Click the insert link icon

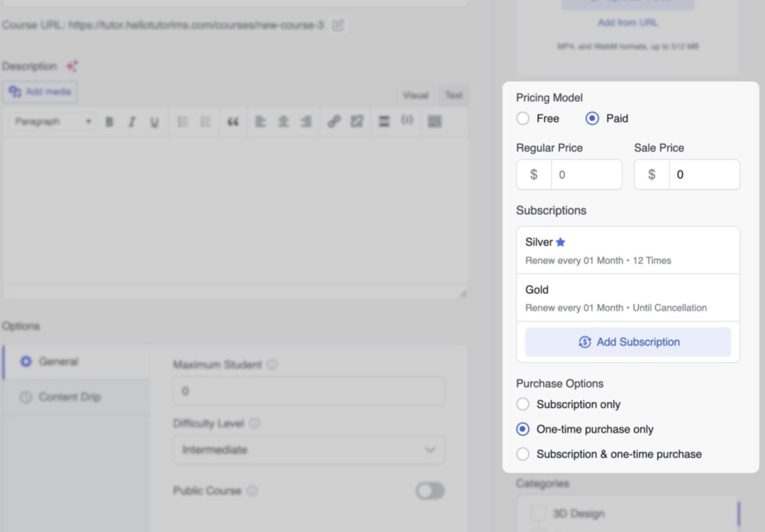click(334, 122)
